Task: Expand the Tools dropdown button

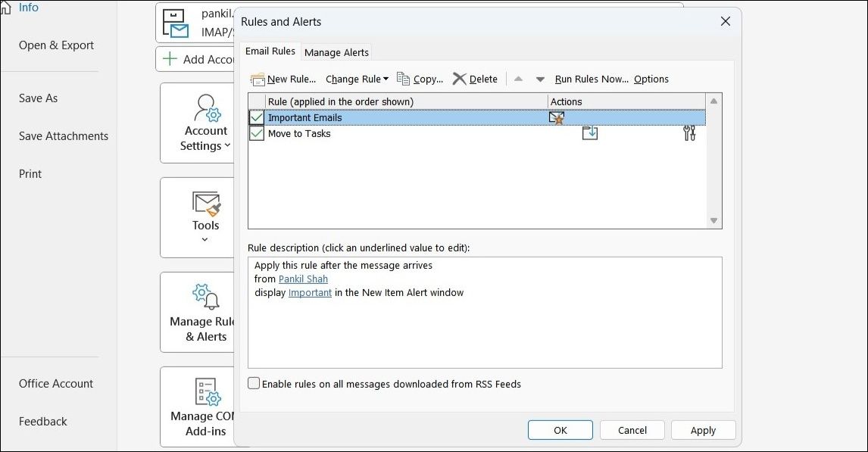Action: 205,239
